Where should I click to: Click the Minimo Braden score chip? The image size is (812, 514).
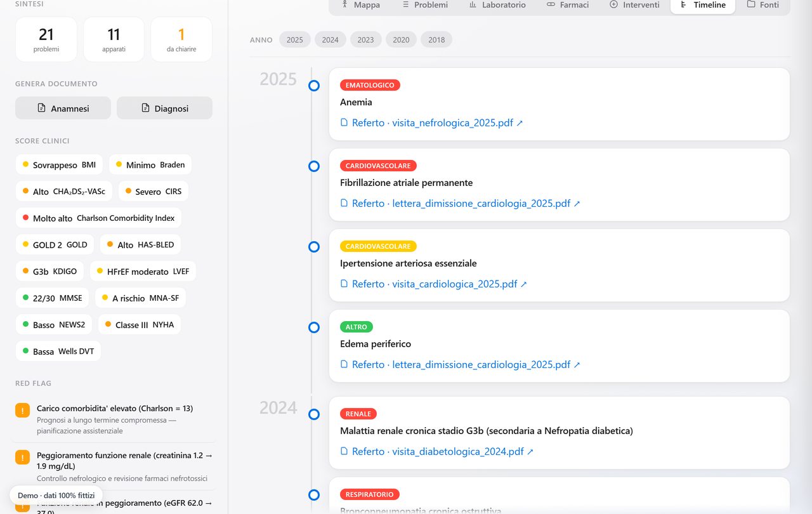(x=150, y=165)
